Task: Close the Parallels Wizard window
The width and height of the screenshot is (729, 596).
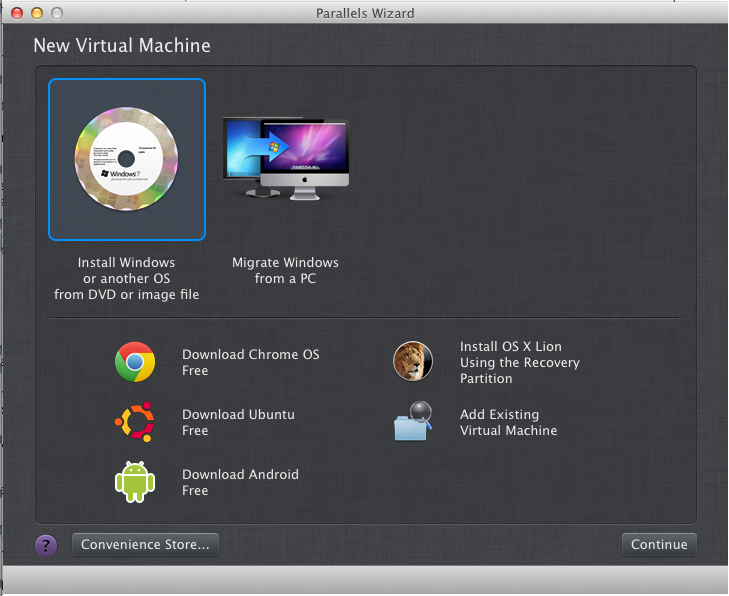Action: click(x=17, y=13)
